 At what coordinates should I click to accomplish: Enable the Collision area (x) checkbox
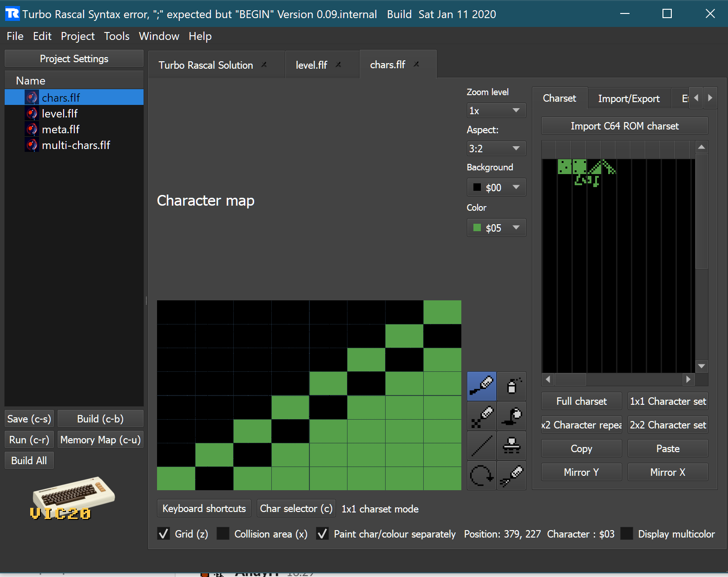pos(223,534)
